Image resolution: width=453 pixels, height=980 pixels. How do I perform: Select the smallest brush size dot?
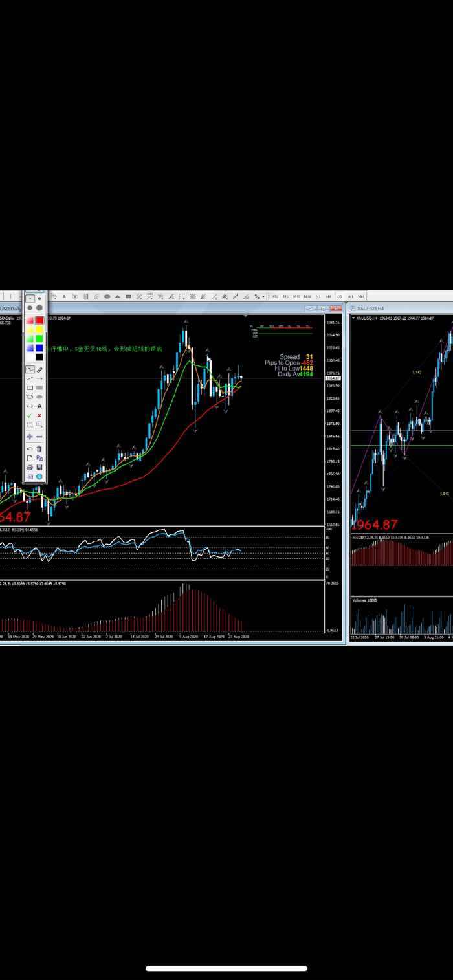(30, 298)
